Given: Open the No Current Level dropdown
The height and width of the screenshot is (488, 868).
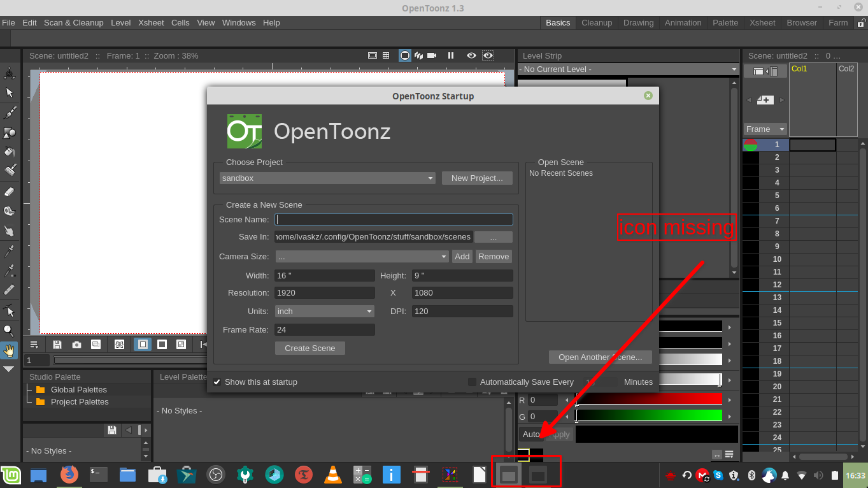Looking at the screenshot, I should [630, 69].
